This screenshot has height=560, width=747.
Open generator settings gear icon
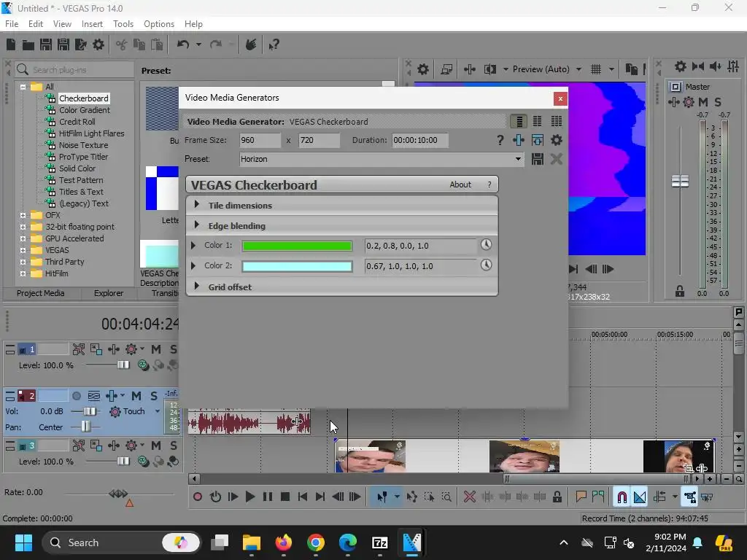coord(556,140)
